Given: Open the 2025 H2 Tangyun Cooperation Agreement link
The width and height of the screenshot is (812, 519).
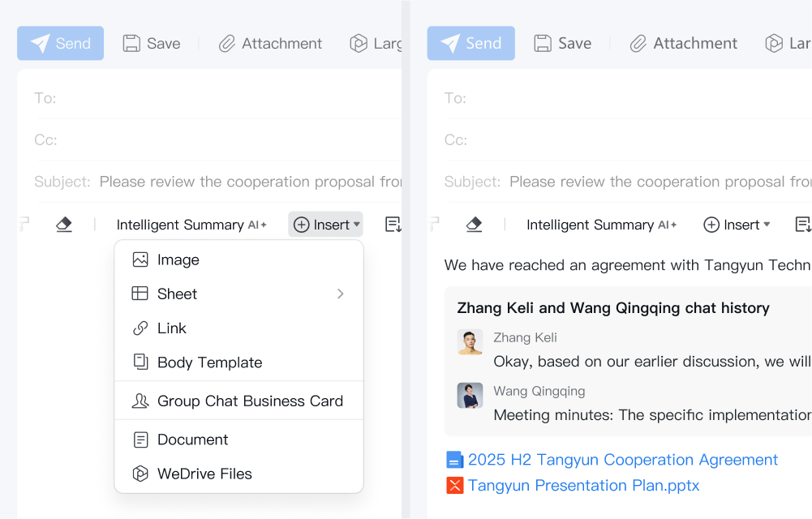Looking at the screenshot, I should [622, 460].
